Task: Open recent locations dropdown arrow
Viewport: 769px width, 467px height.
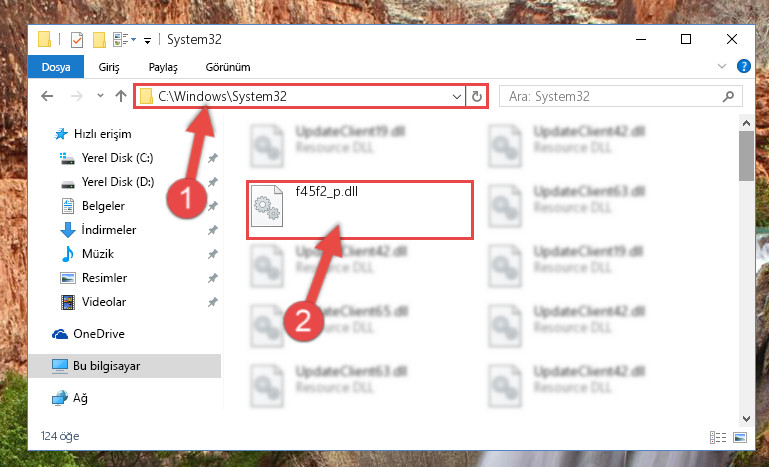Action: (x=101, y=96)
